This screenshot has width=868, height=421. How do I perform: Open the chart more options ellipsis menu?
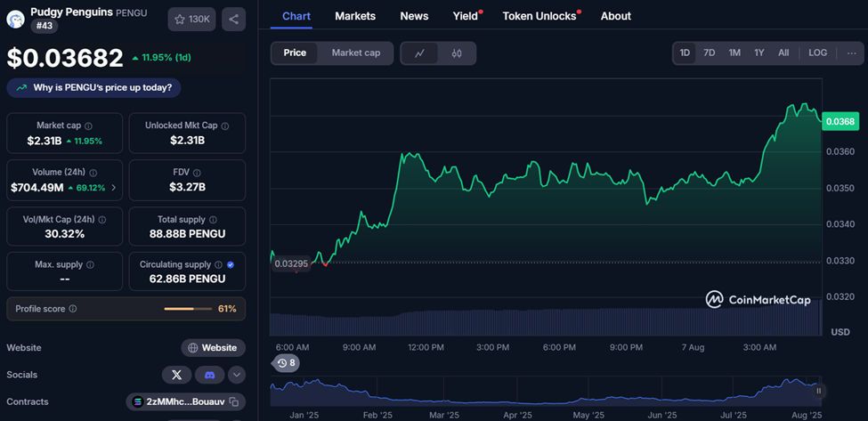point(852,53)
